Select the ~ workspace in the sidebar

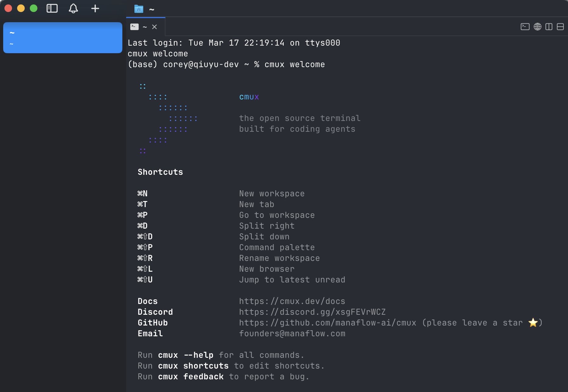[62, 38]
